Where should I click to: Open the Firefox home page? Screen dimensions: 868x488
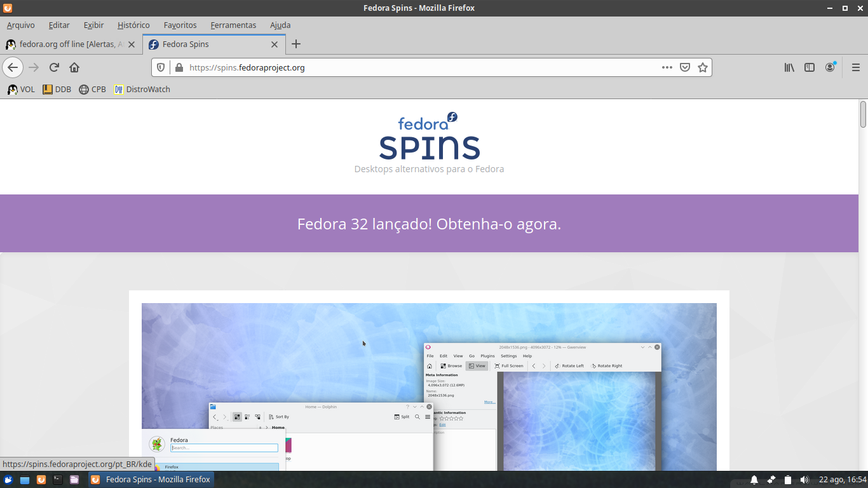pyautogui.click(x=74, y=67)
